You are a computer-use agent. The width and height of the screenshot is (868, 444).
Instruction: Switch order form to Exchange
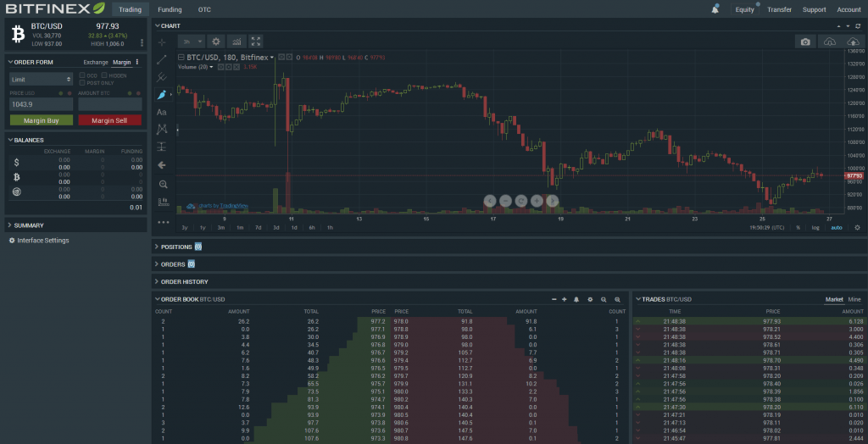[96, 62]
